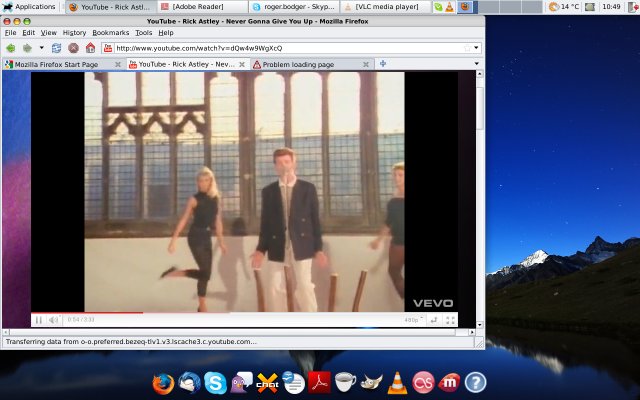Go back with the green Back arrow
Image resolution: width=640 pixels, height=400 pixels.
[x=10, y=48]
